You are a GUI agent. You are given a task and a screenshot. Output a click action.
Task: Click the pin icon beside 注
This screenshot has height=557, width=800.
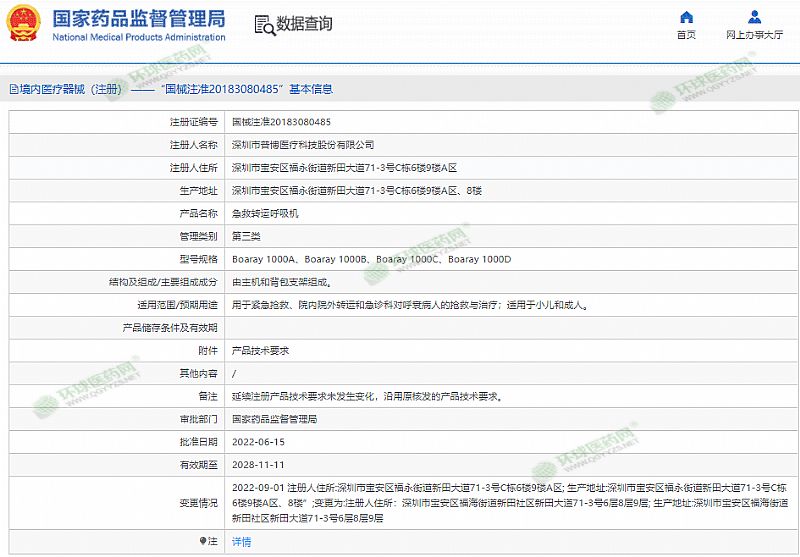click(x=202, y=541)
